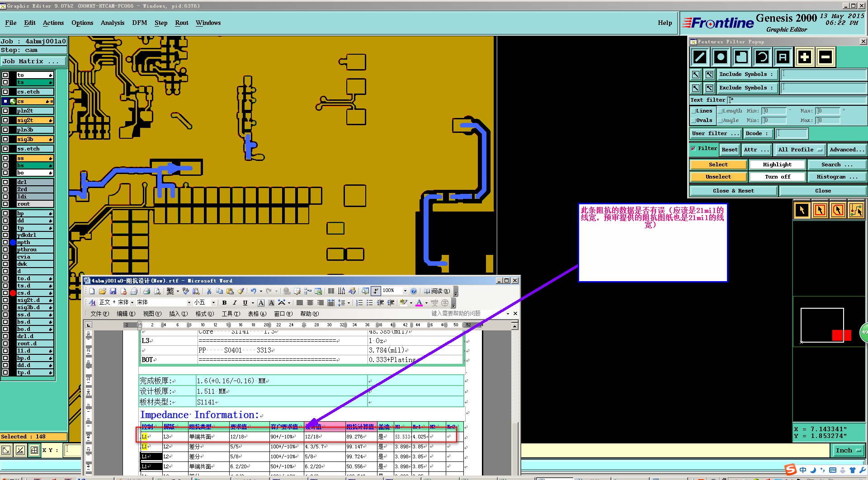868x480 pixels.
Task: Click the Word Print toolbar icon
Action: [146, 291]
